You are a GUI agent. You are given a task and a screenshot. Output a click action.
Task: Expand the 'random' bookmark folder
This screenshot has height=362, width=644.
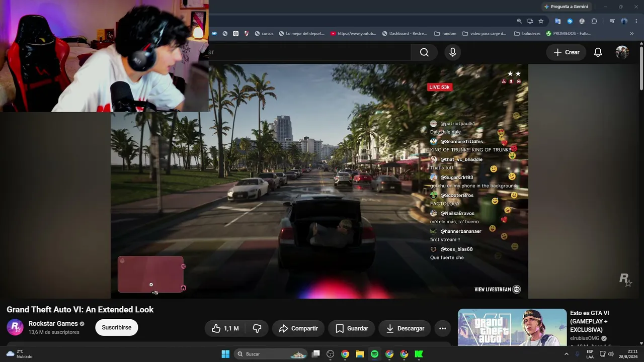tap(445, 34)
